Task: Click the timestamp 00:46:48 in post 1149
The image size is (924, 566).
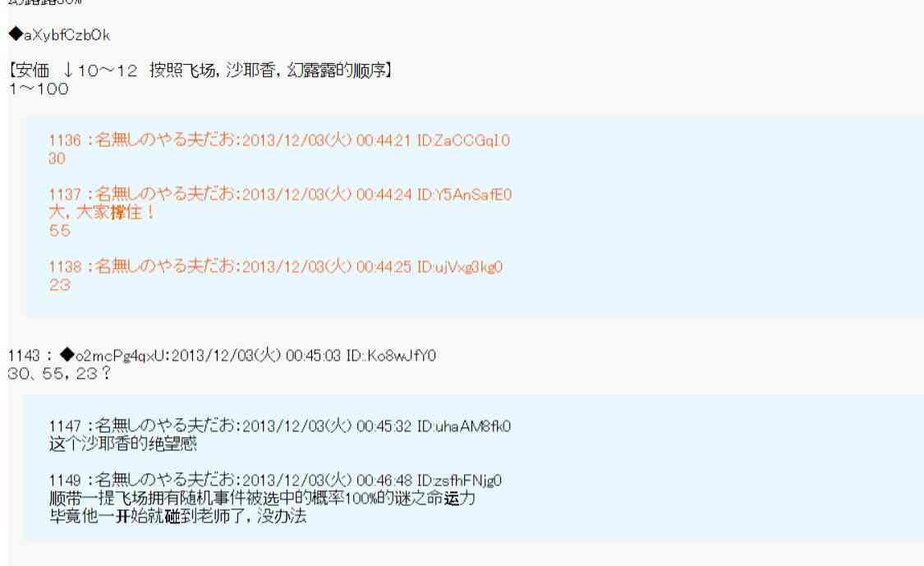Action: pos(384,481)
